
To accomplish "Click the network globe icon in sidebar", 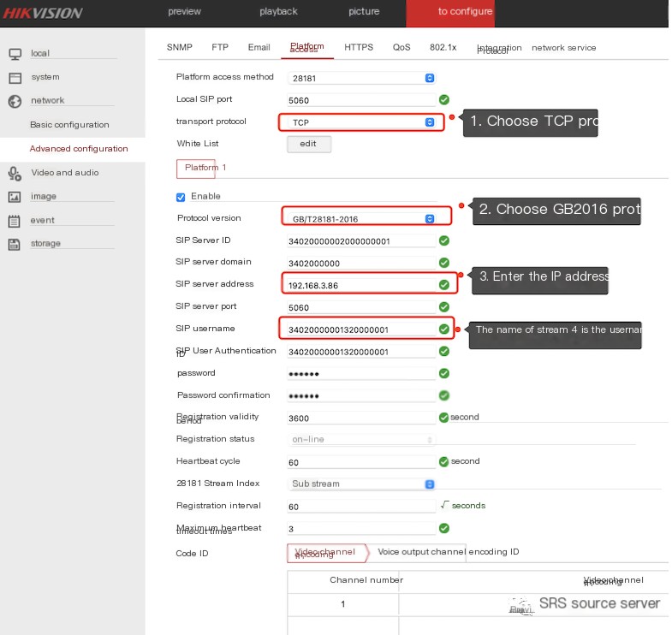I will pyautogui.click(x=15, y=101).
